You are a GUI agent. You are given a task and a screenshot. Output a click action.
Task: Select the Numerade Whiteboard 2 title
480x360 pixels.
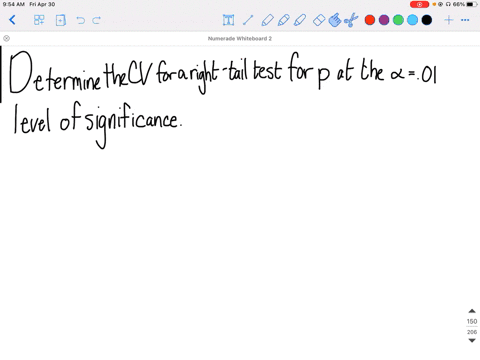[x=240, y=39]
